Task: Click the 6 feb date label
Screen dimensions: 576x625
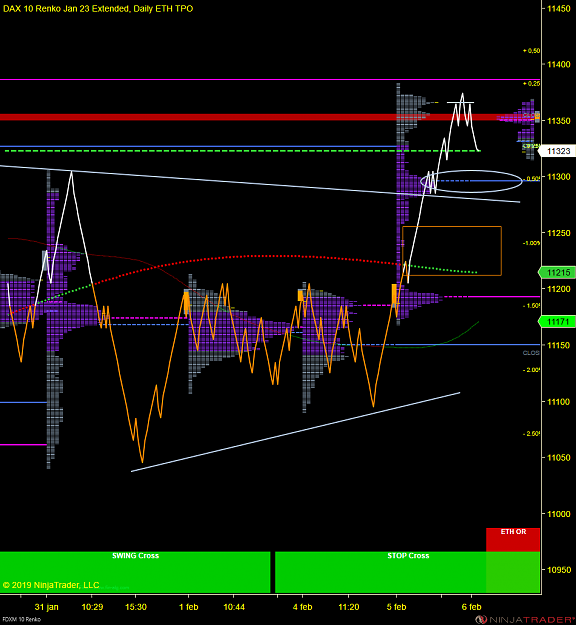Action: [471, 607]
